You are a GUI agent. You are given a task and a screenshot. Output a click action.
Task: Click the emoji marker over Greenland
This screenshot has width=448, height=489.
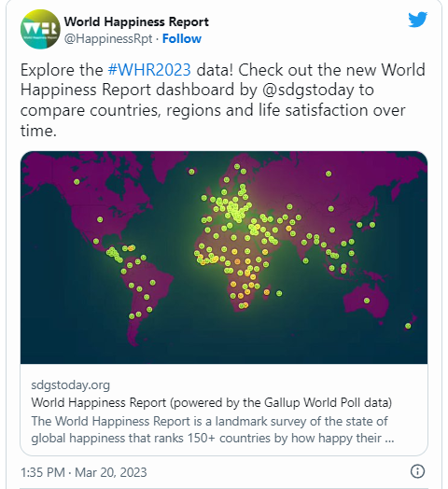(191, 172)
